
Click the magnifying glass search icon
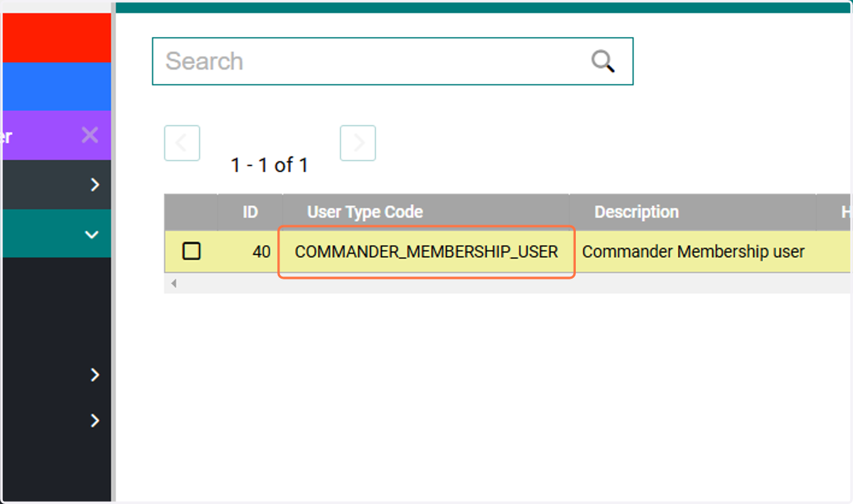pyautogui.click(x=603, y=61)
